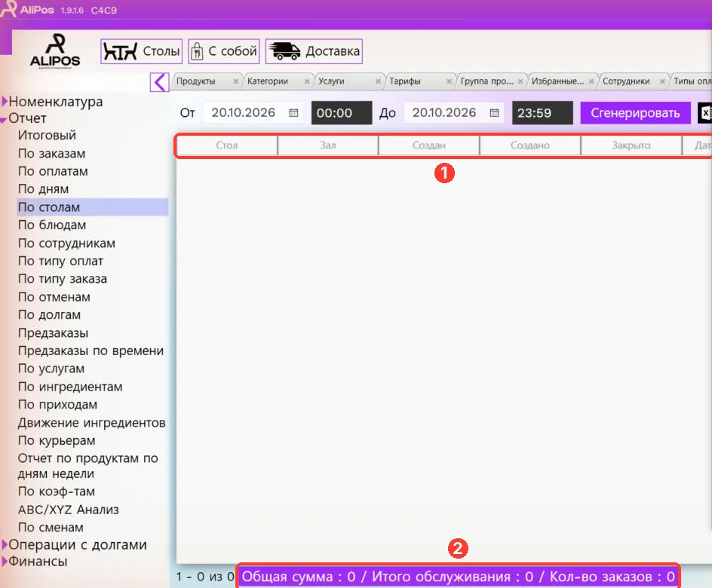The image size is (712, 588).
Task: Open the Движение ингредиентов report
Action: click(92, 423)
